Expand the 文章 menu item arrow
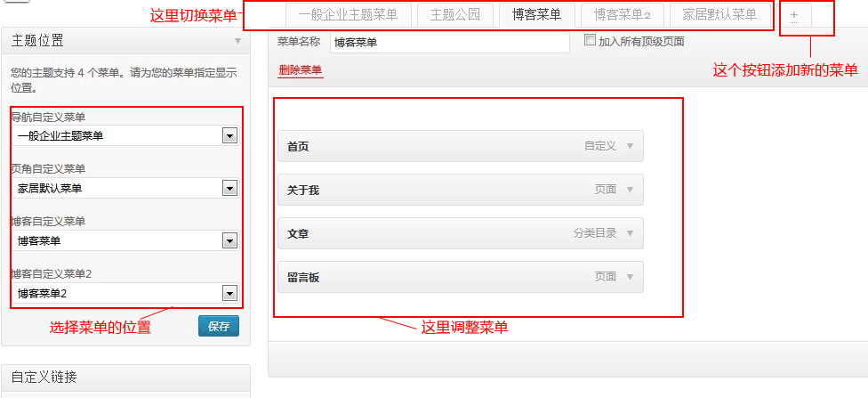868x398 pixels. [x=630, y=233]
